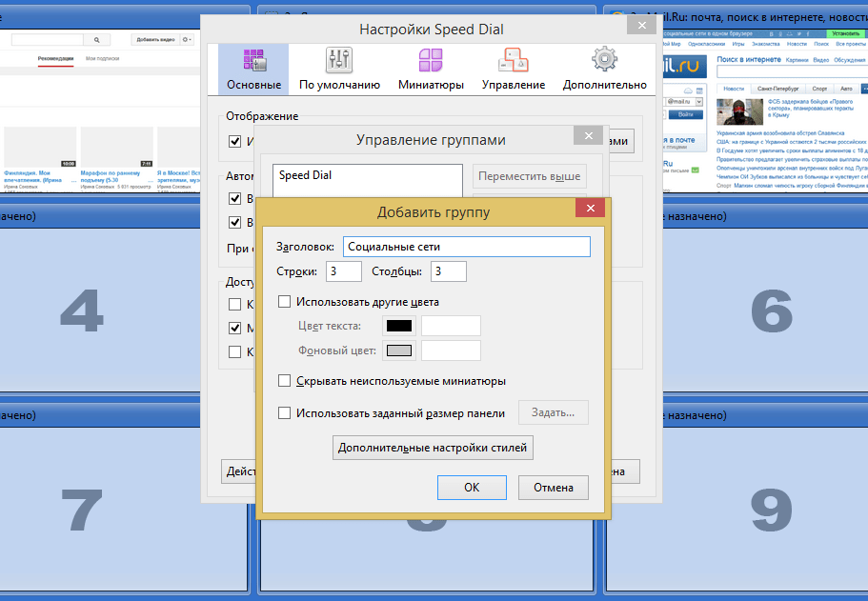This screenshot has width=868, height=601.
Task: Toggle first checkbox under Отображение
Action: click(x=234, y=141)
